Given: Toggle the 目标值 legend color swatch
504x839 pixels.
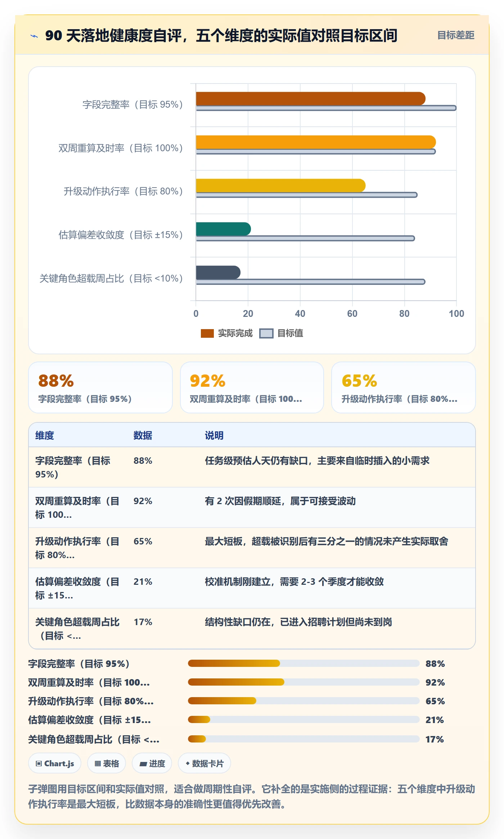Looking at the screenshot, I should tap(266, 333).
